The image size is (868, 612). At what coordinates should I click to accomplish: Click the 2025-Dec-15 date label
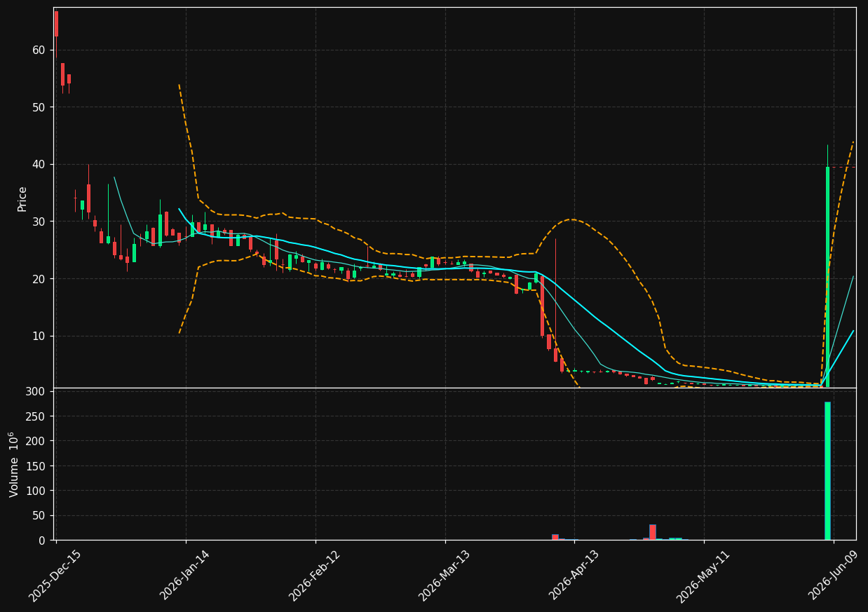pos(55,576)
